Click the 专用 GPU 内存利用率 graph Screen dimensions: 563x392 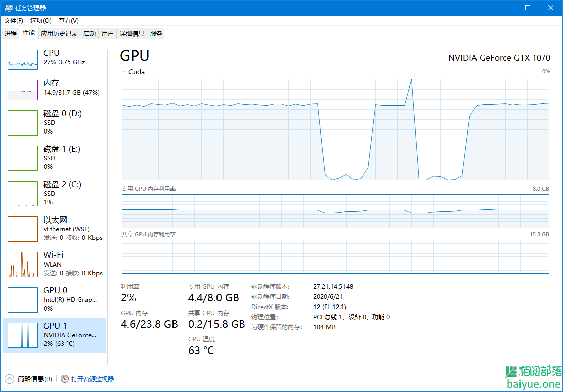tap(335, 211)
